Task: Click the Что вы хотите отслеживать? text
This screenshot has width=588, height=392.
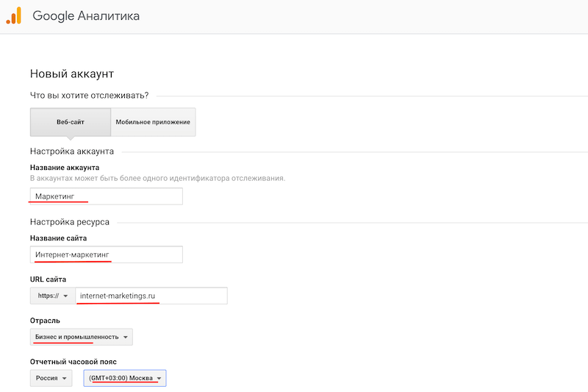Action: click(89, 95)
